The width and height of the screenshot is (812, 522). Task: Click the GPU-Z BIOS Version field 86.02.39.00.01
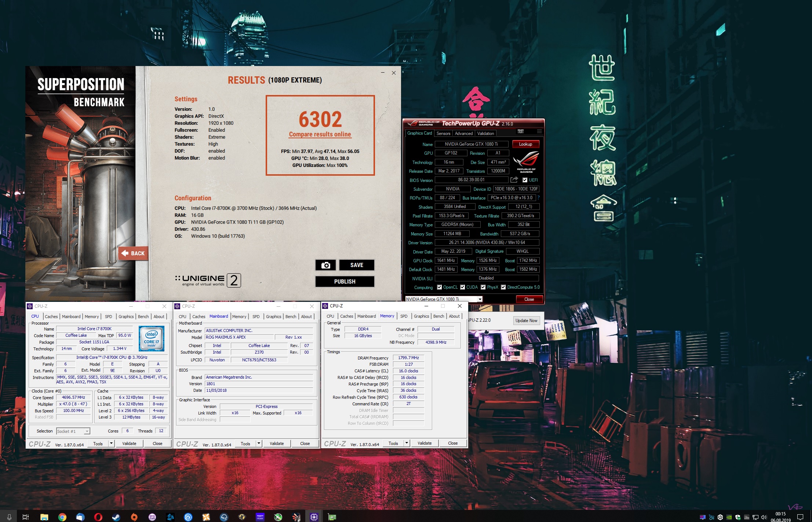(471, 180)
